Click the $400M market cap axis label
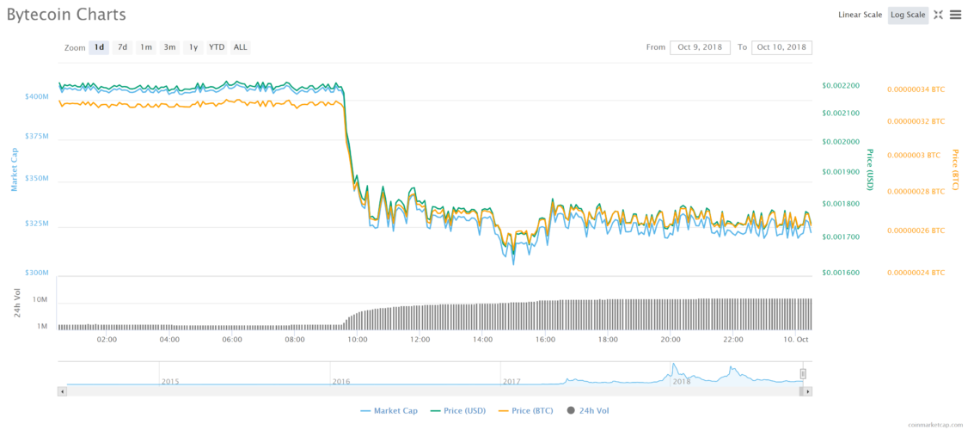Viewport: 980px width, 430px height. coord(37,97)
